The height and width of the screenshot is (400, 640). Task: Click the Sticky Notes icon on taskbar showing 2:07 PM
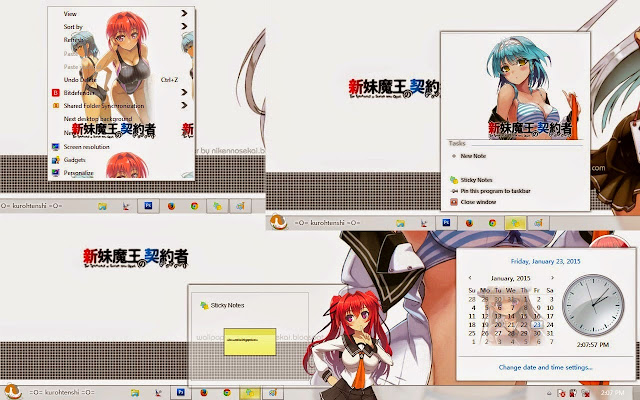249,393
